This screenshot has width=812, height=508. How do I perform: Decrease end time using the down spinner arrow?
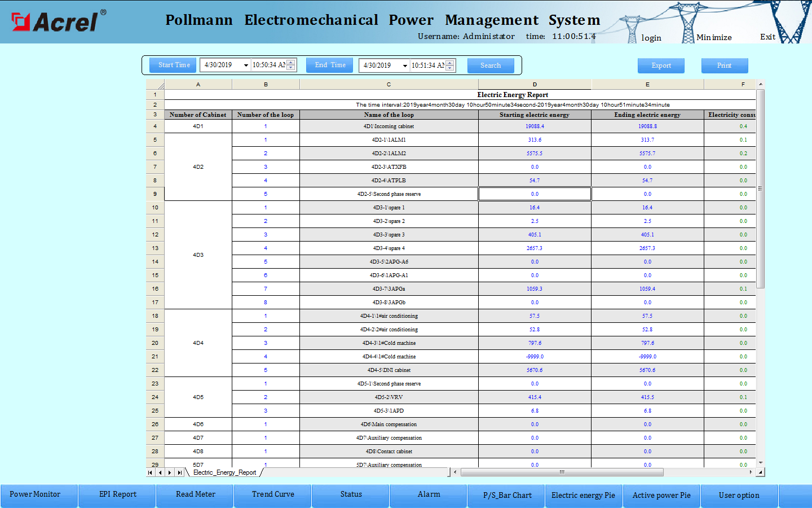click(450, 68)
